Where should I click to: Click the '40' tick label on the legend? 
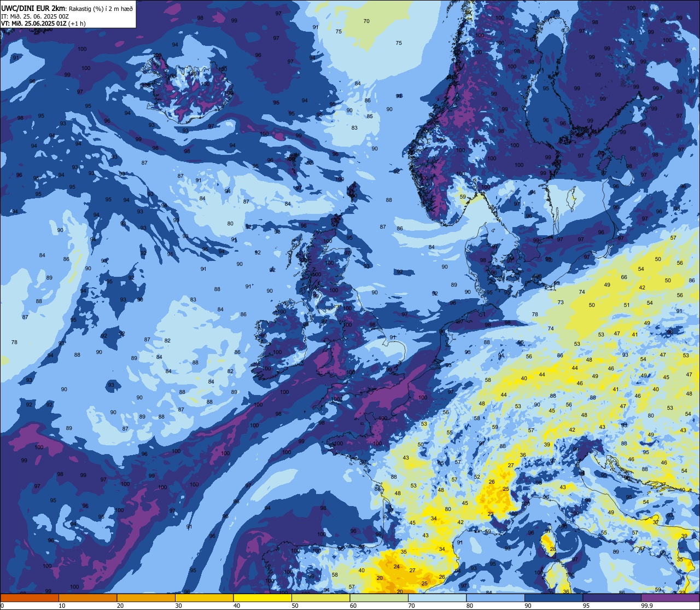[237, 606]
